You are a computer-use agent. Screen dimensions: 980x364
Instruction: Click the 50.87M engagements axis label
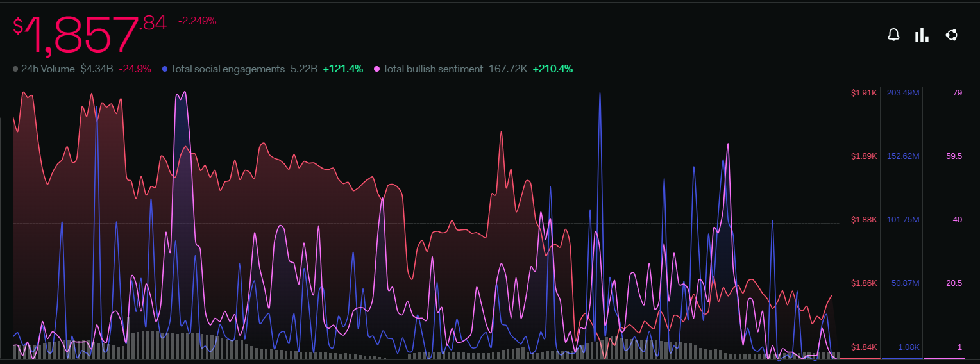pyautogui.click(x=906, y=283)
